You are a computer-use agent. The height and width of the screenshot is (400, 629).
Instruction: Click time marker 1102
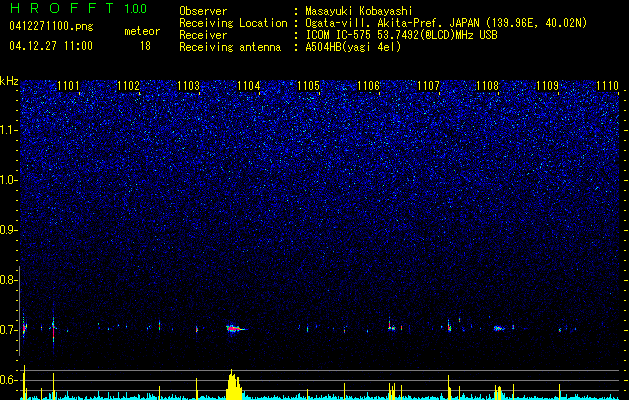(x=128, y=86)
